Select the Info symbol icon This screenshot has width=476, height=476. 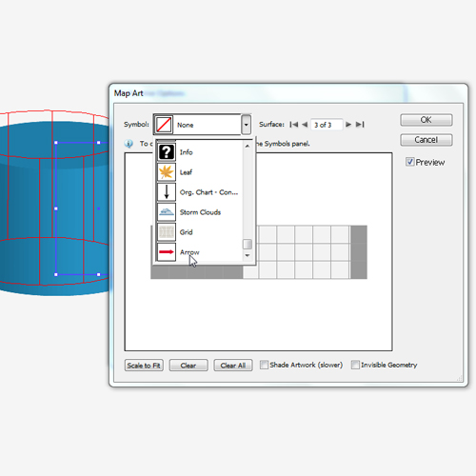click(x=167, y=152)
